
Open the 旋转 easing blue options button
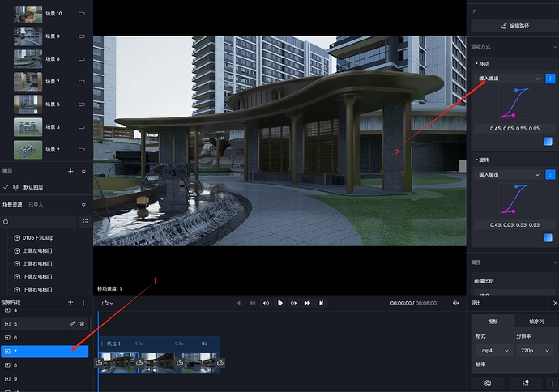550,175
